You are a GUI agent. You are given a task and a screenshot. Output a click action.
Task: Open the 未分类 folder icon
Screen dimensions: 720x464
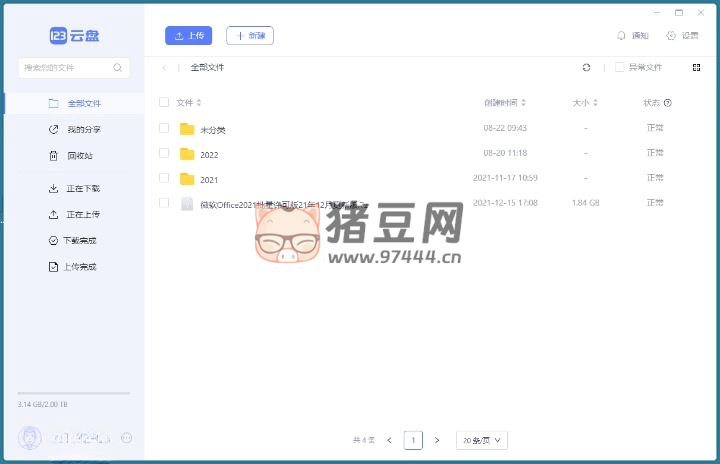[x=186, y=129]
